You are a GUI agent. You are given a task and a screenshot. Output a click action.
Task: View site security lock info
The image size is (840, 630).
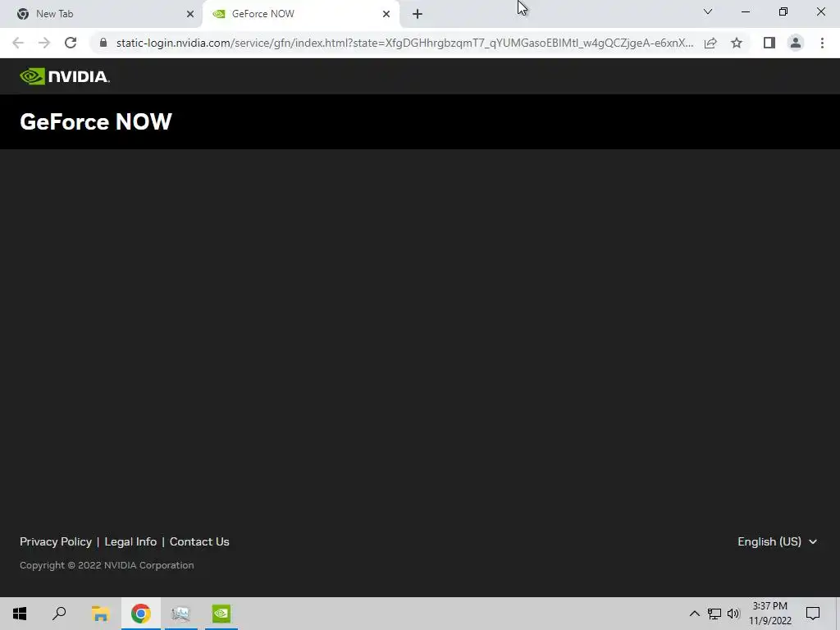[103, 43]
